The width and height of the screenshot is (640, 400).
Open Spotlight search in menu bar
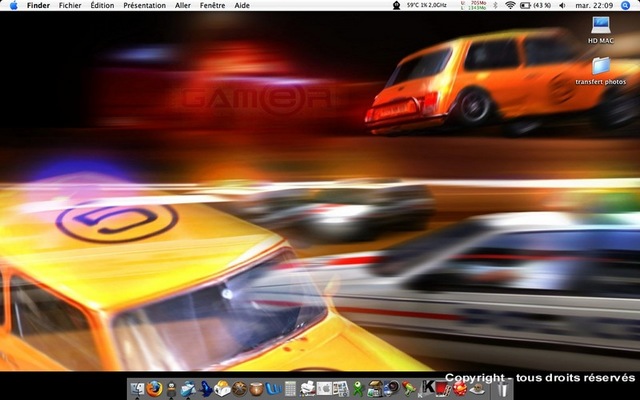625,5
